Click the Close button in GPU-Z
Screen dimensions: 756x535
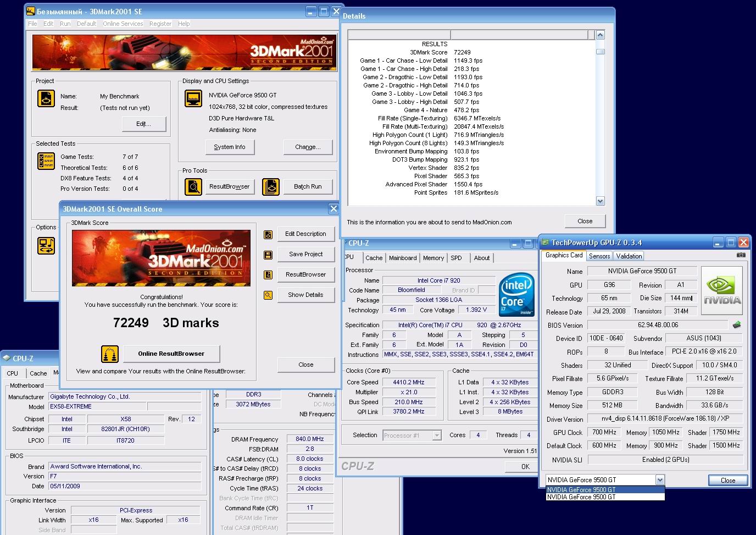click(x=728, y=481)
